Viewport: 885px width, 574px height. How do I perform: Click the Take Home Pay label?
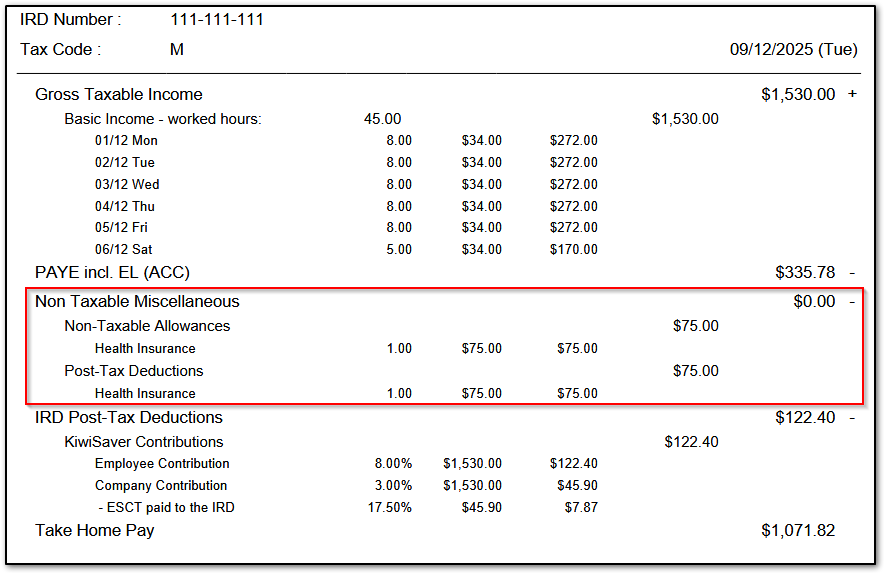click(x=94, y=530)
